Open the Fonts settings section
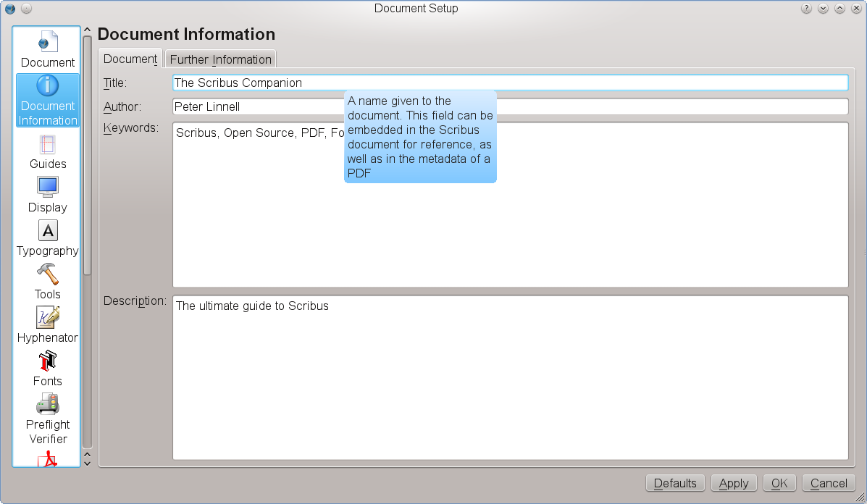Screen dimensions: 867x504 48,368
